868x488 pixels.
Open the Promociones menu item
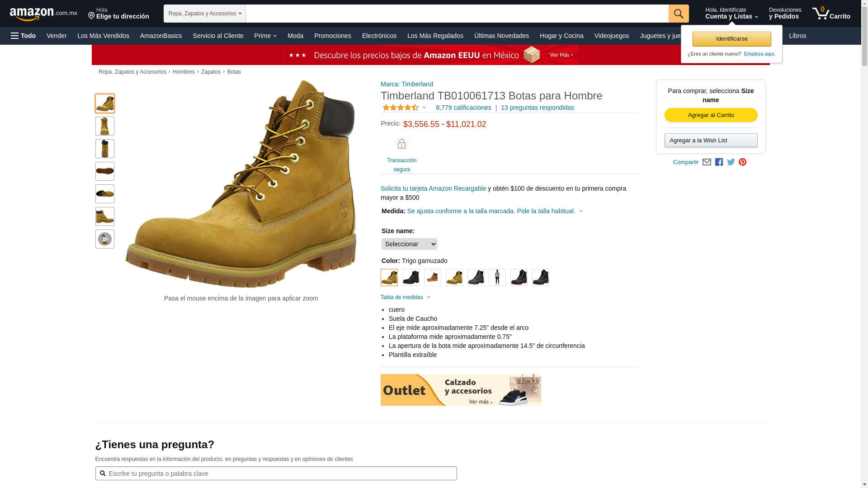point(333,36)
